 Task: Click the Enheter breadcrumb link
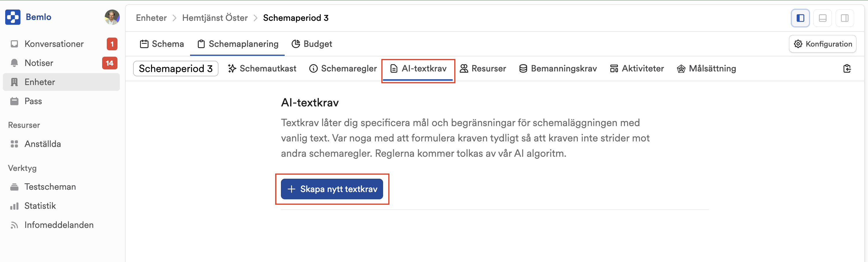pos(151,18)
